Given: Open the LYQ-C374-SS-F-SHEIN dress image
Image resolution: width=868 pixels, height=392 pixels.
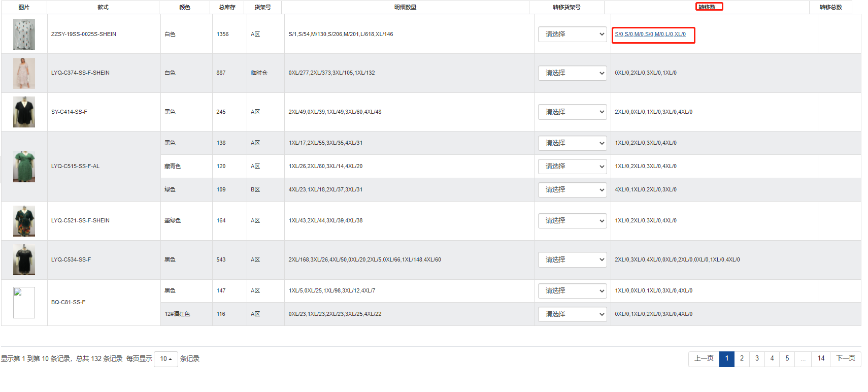Looking at the screenshot, I should (24, 73).
